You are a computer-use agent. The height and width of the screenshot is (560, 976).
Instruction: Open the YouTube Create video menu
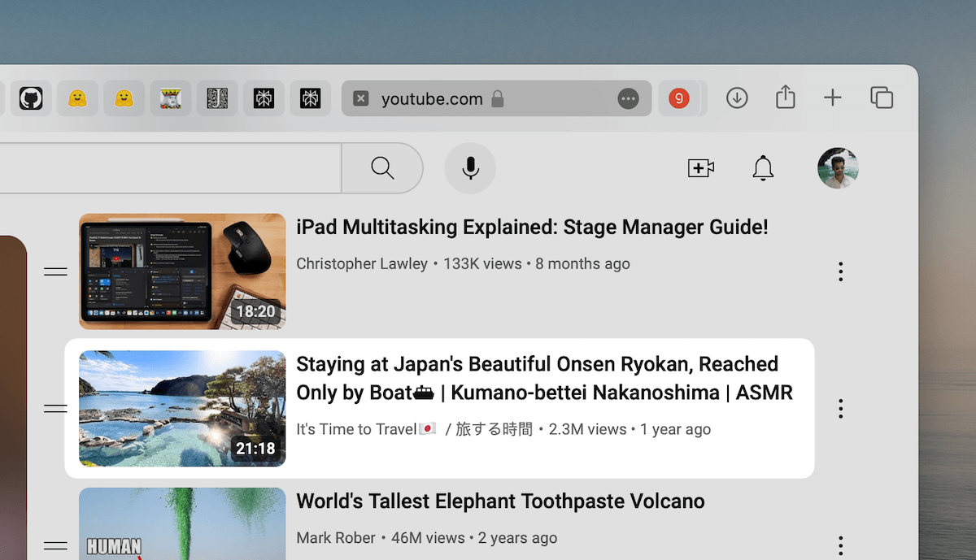(x=700, y=168)
